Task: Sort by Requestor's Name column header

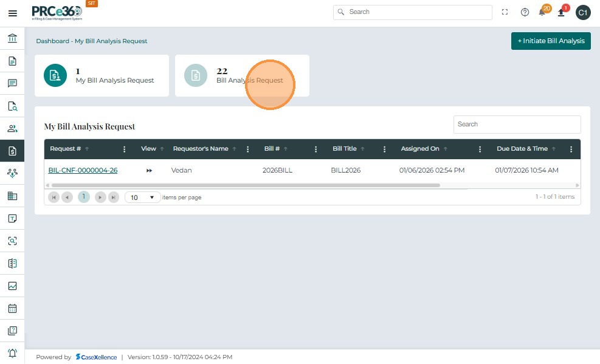Action: [201, 149]
